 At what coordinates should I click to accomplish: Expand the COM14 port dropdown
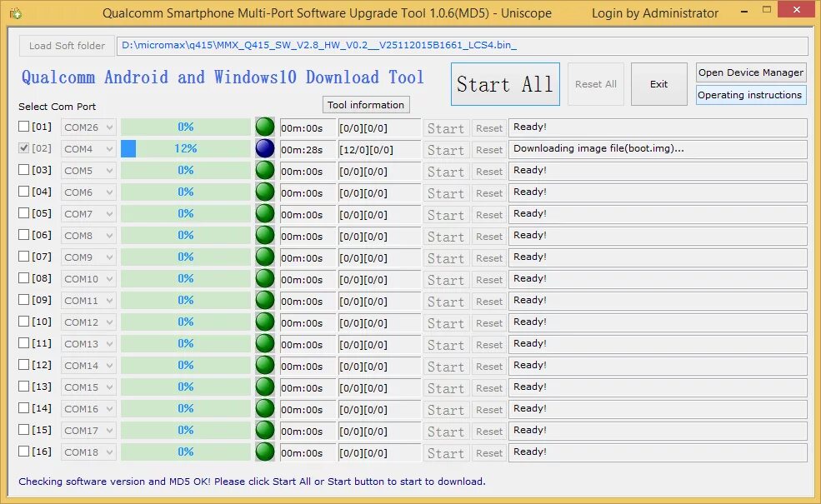[88, 366]
